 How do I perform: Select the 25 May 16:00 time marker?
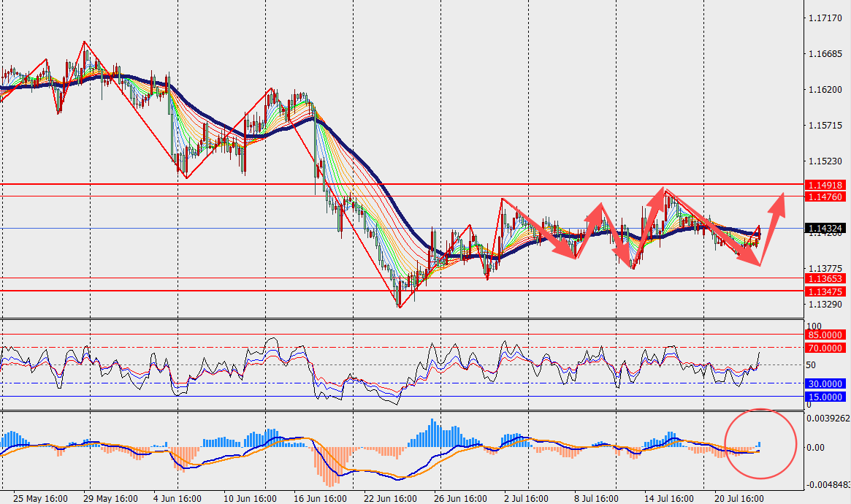coord(40,499)
